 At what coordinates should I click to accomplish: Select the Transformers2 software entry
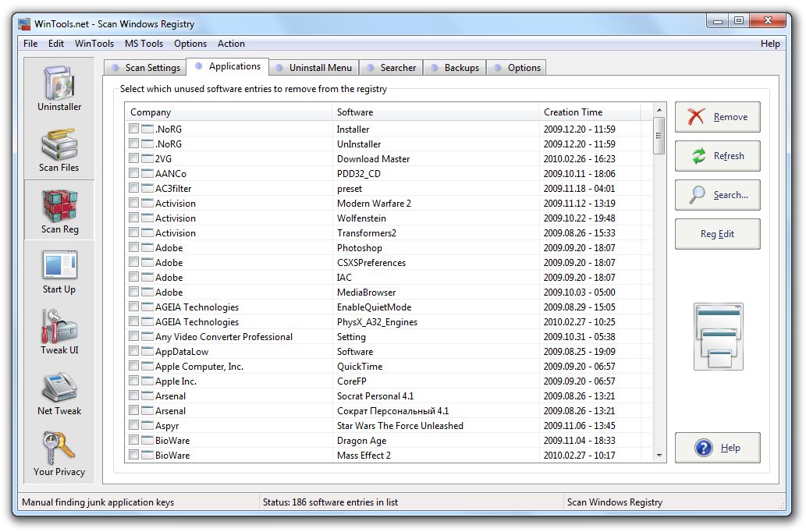367,232
